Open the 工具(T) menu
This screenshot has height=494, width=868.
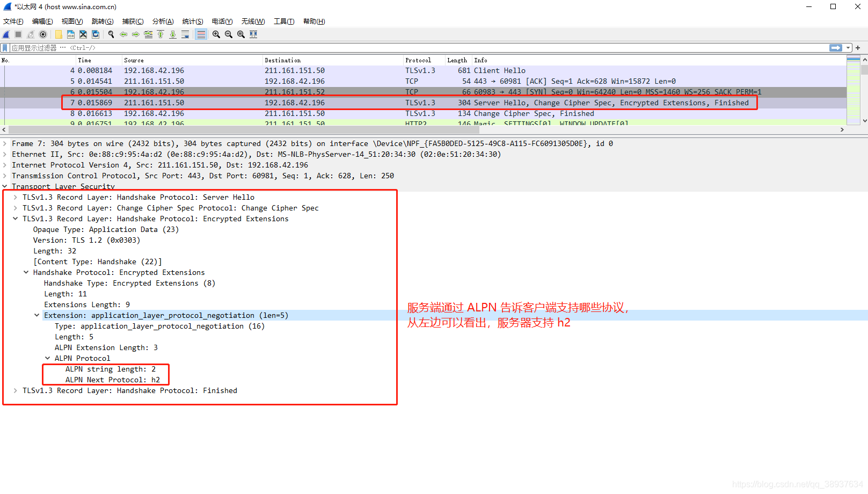(284, 21)
